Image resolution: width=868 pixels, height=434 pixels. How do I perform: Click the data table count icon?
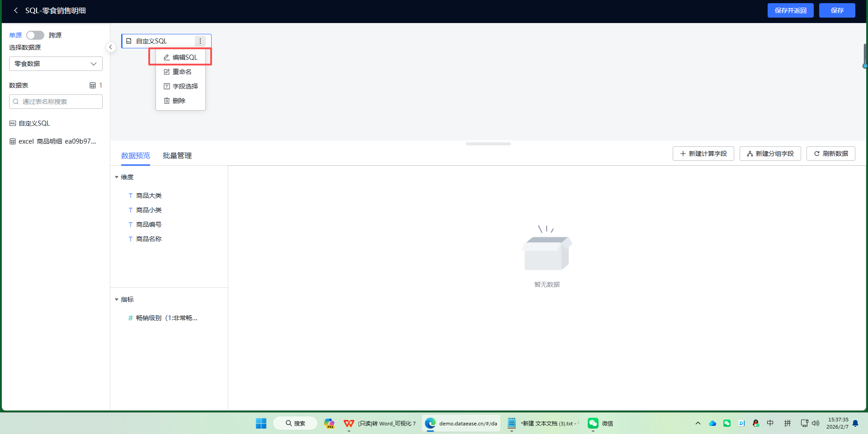click(x=93, y=85)
